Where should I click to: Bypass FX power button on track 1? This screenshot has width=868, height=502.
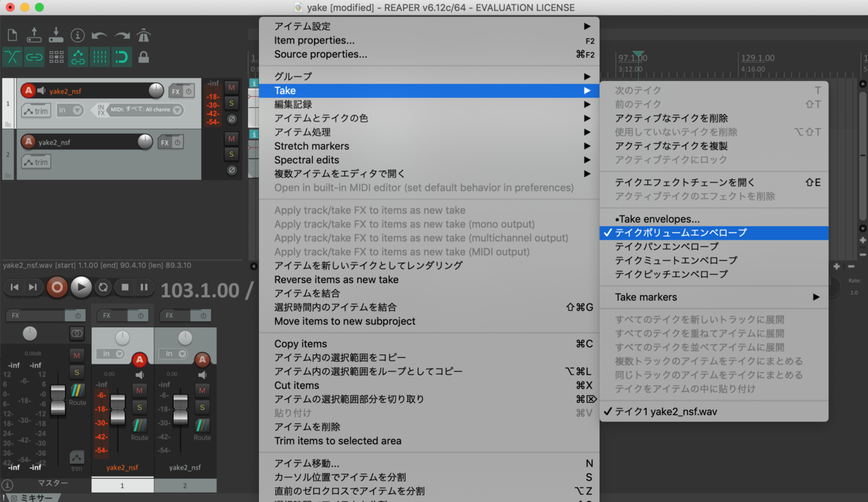pyautogui.click(x=188, y=91)
